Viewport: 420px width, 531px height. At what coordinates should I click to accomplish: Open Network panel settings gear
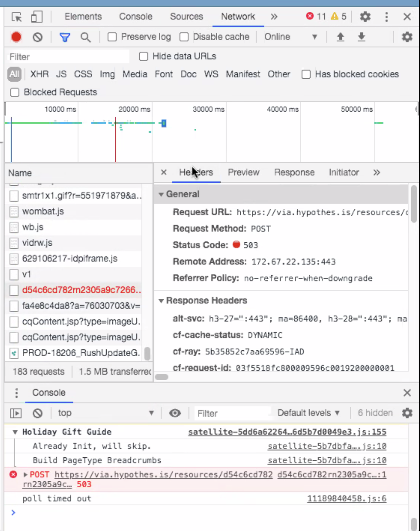(x=407, y=37)
